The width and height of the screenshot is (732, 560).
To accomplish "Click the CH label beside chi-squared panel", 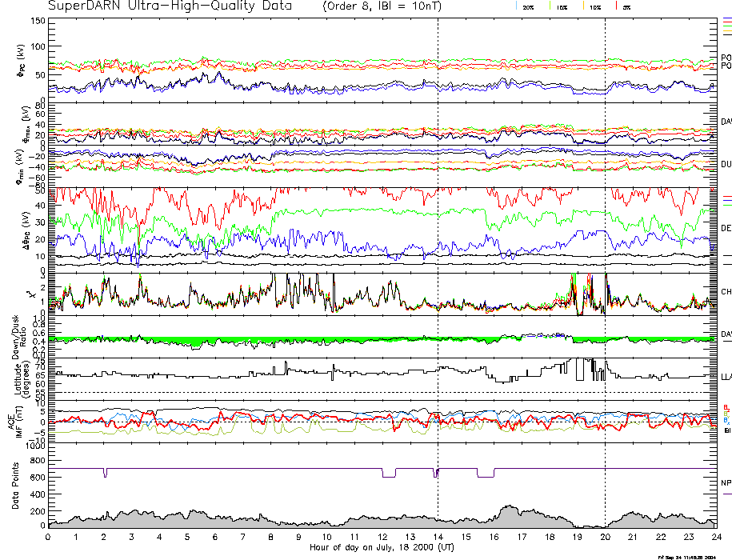I will click(x=726, y=293).
